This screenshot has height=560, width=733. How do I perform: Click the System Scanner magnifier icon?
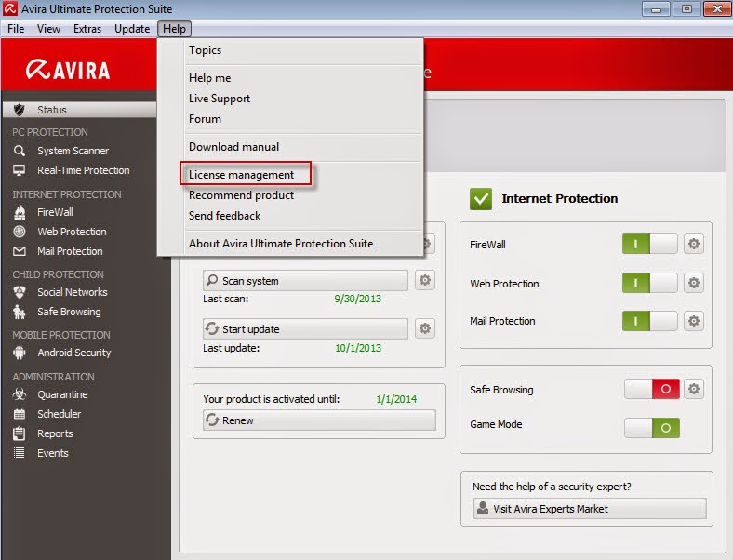point(20,151)
